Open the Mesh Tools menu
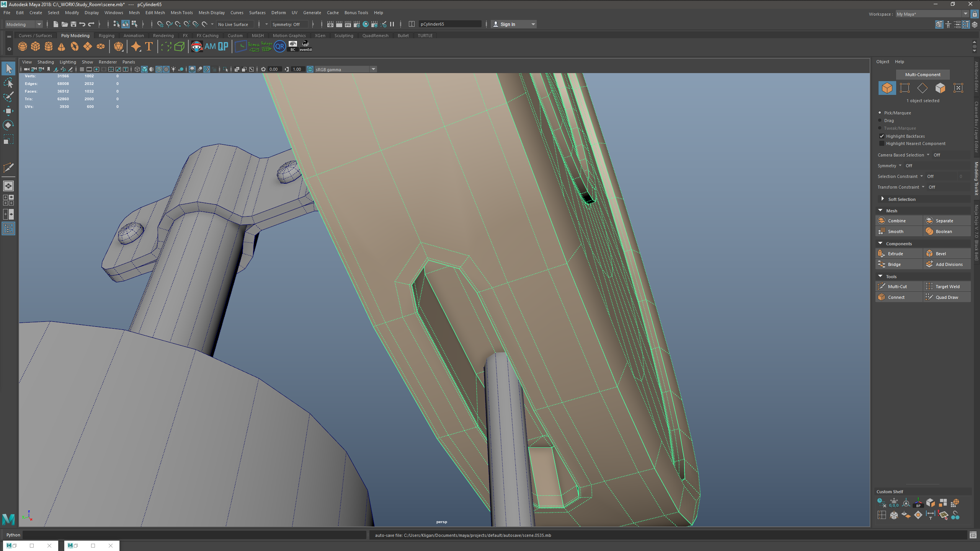 (x=181, y=13)
